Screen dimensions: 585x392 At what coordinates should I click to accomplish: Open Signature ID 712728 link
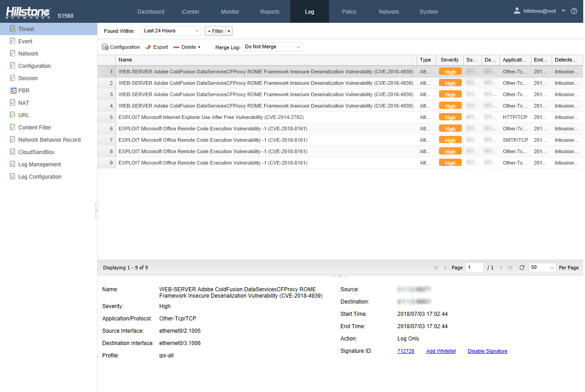click(406, 351)
